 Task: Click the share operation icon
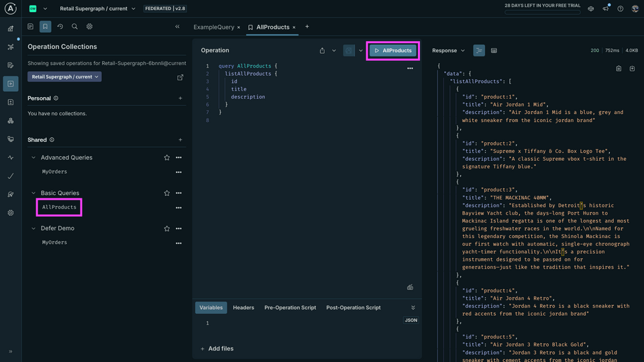[x=323, y=50]
